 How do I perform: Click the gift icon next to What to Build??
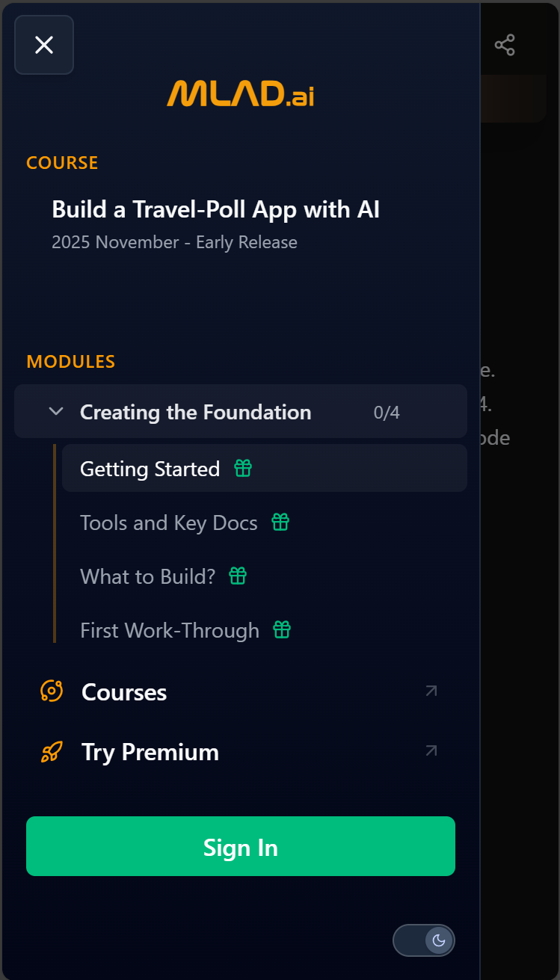[x=237, y=576]
